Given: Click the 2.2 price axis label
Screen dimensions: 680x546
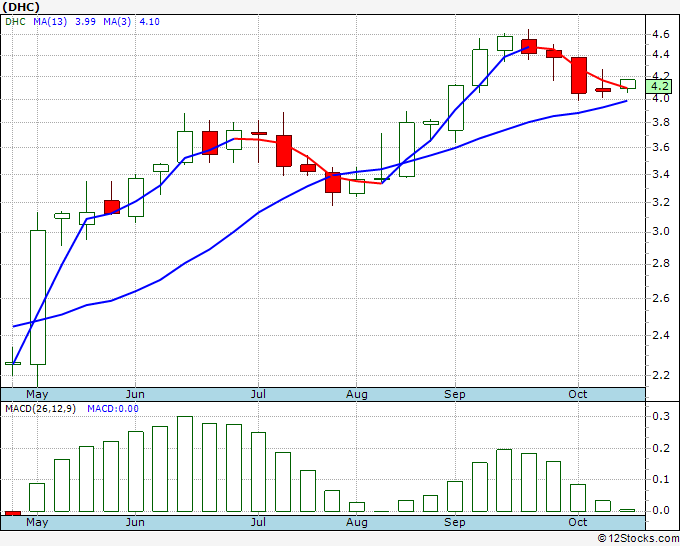Looking at the screenshot, I should point(660,375).
